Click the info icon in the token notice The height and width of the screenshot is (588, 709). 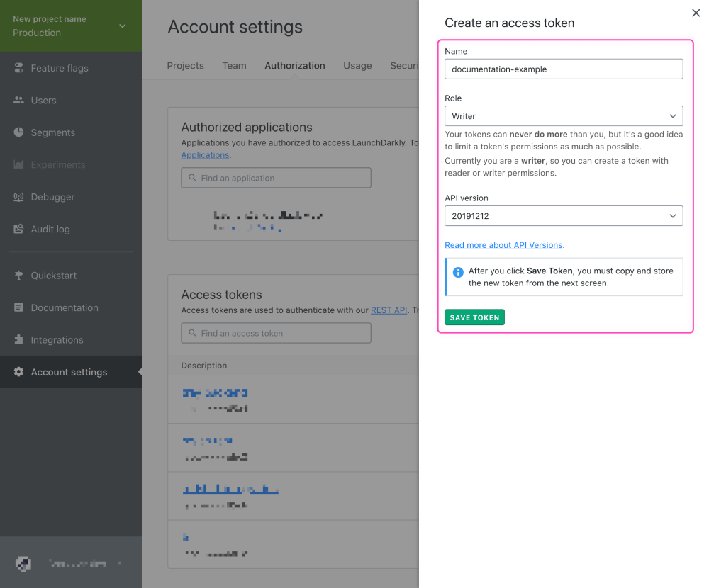click(x=458, y=272)
